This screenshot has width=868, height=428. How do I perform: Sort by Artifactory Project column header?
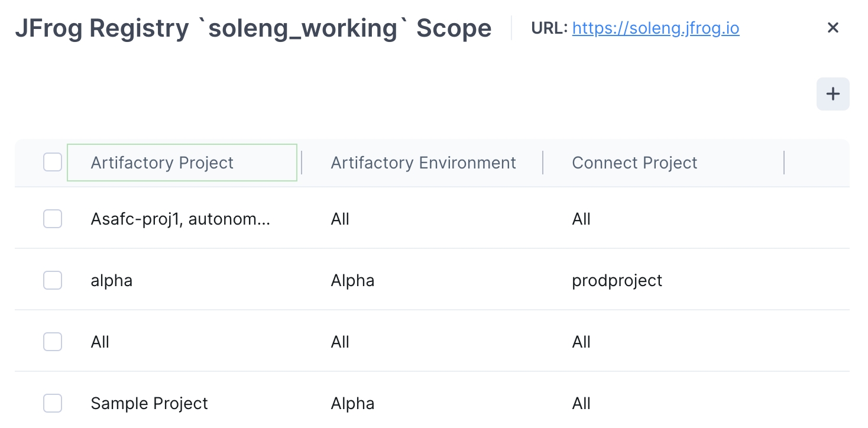(x=162, y=163)
